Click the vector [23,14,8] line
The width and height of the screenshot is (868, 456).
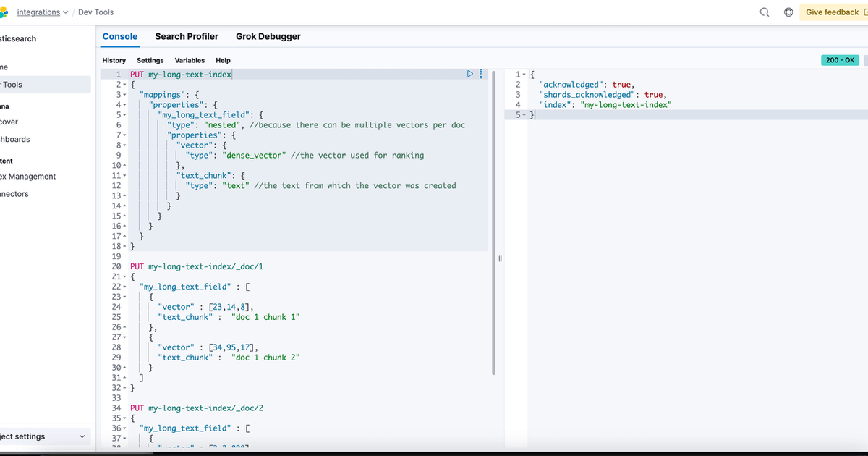pos(207,307)
